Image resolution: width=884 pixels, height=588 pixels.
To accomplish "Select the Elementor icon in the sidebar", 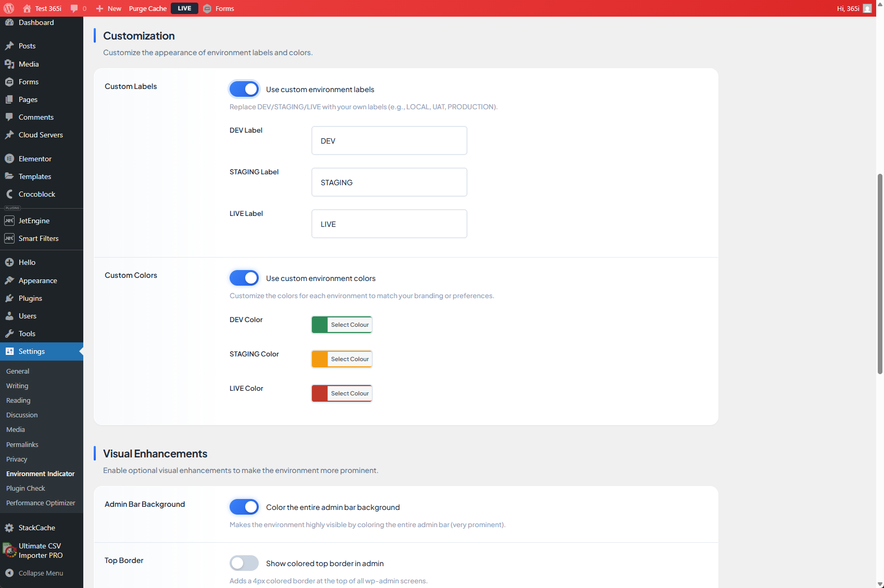I will click(x=10, y=159).
